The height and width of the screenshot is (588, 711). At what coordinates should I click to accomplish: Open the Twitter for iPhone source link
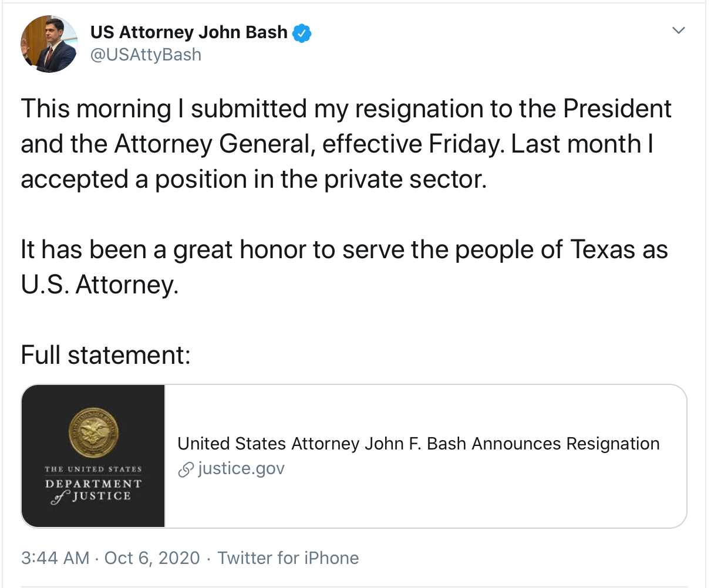click(x=288, y=557)
